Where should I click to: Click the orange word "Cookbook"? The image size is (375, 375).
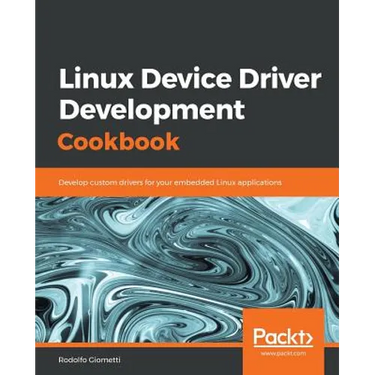click(x=119, y=141)
